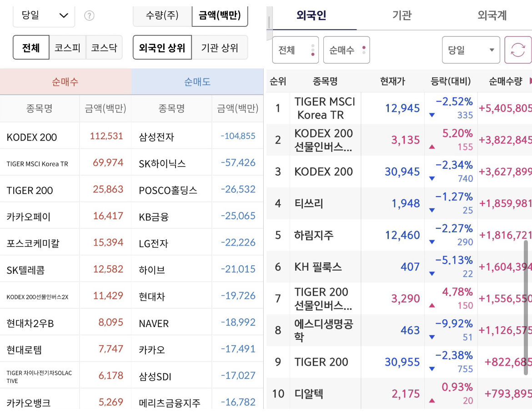This screenshot has width=532, height=418.
Task: Switch to the 외국인 tab
Action: coord(311,15)
